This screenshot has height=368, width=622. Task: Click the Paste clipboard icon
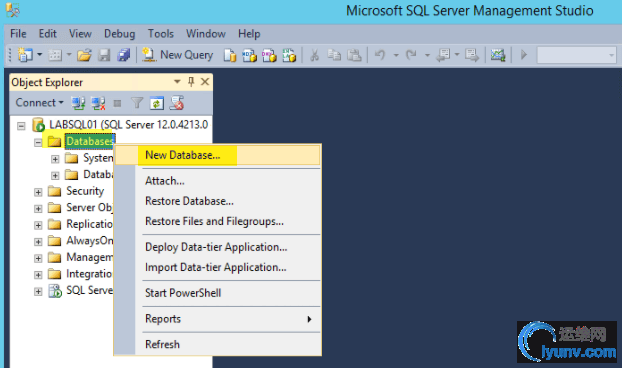pyautogui.click(x=354, y=55)
